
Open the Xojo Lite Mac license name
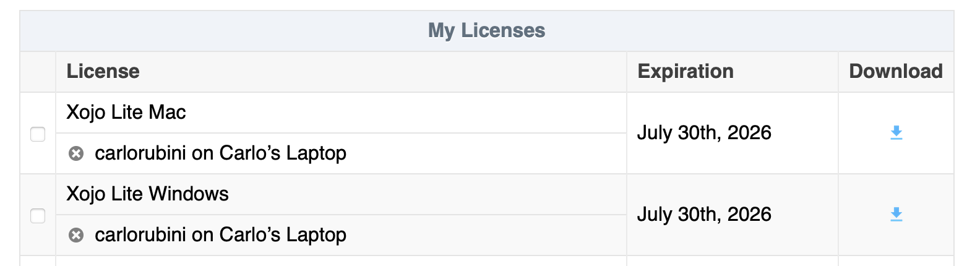click(126, 113)
